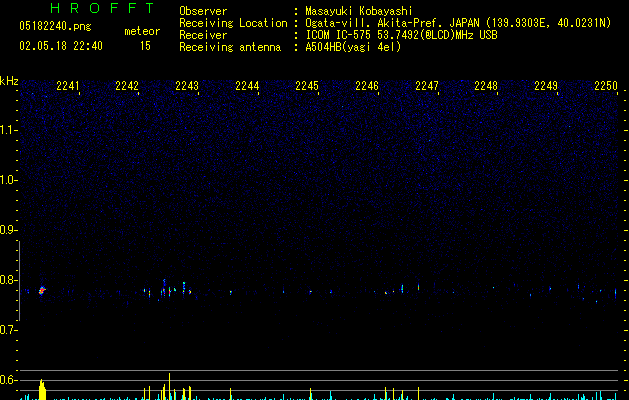629x400 pixels.
Task: Click the Receiving Location label
Action: coord(233,23)
